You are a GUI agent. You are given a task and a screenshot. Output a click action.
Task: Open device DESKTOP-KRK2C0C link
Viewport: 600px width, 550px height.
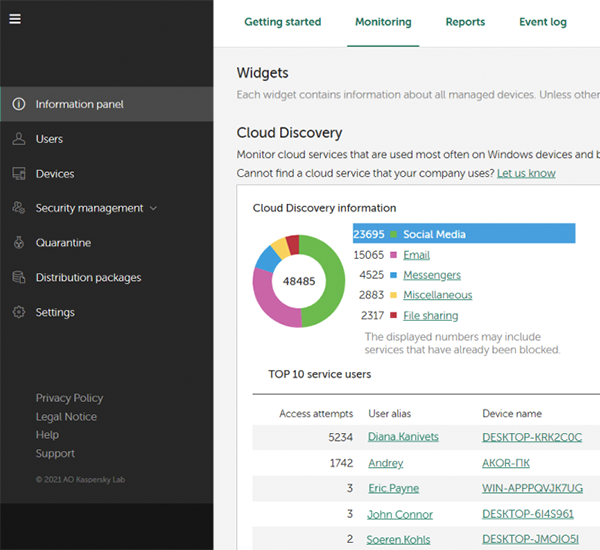tap(532, 437)
